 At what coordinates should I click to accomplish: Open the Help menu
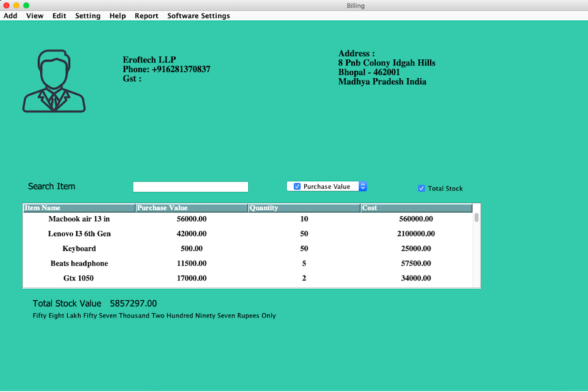click(118, 16)
